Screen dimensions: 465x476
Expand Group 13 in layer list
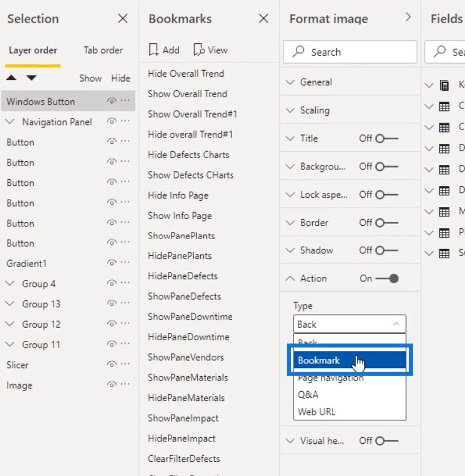tap(10, 304)
